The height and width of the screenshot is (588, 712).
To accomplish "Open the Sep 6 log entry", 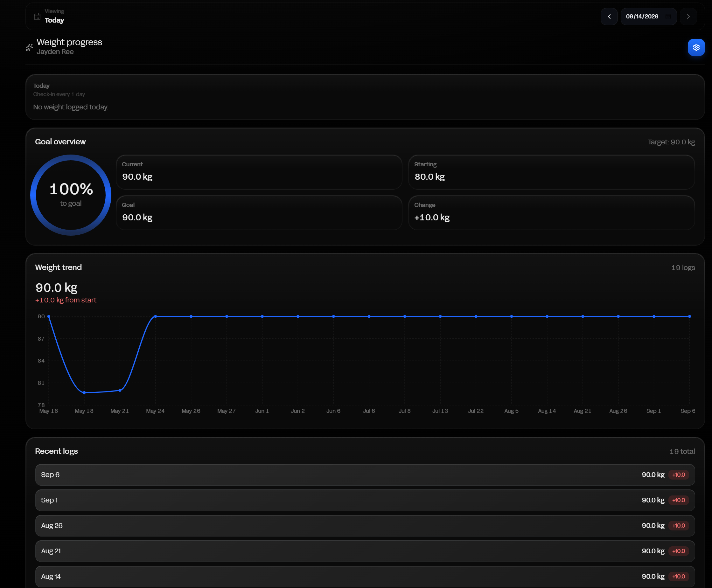I will click(x=365, y=475).
